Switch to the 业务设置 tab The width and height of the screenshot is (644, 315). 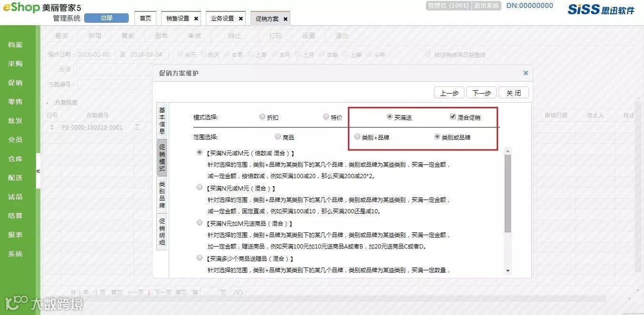tap(222, 19)
